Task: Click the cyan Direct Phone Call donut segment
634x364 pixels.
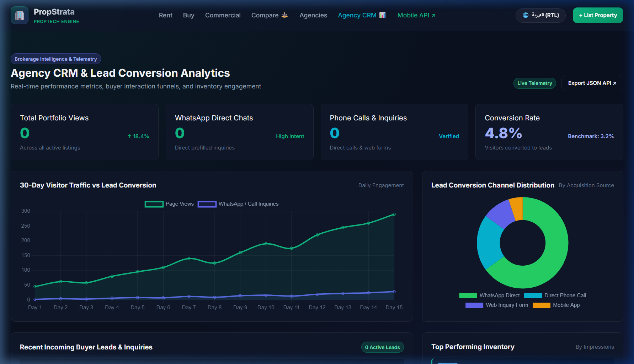Action: click(x=489, y=243)
